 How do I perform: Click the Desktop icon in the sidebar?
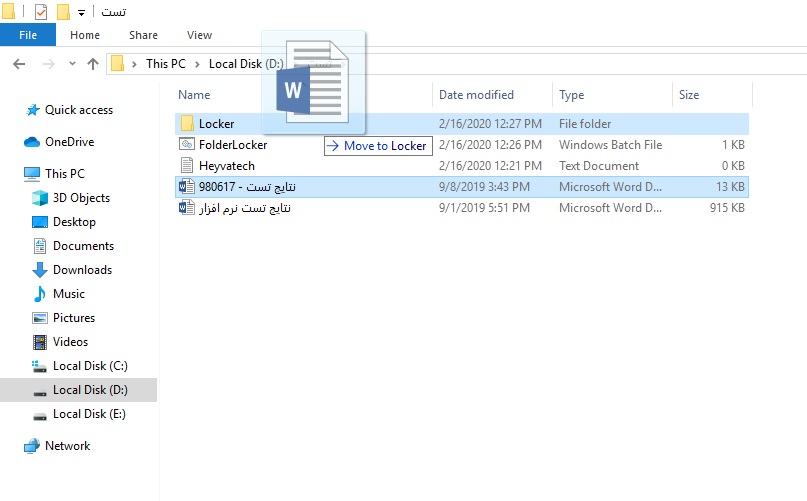[x=40, y=222]
